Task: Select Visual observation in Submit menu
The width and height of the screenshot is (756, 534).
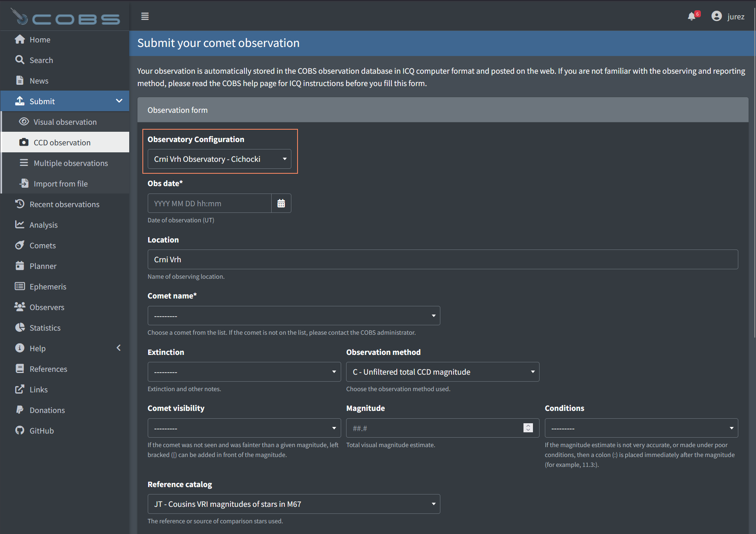Action: click(65, 122)
